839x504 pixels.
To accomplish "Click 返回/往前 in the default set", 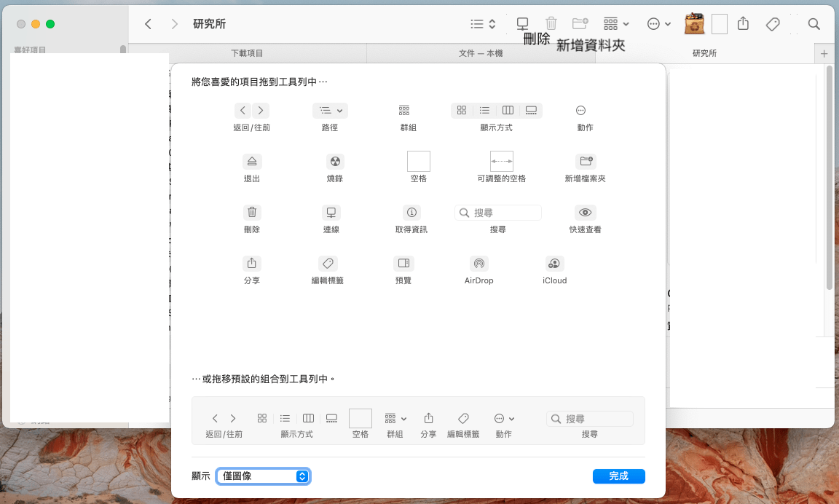I will (224, 425).
